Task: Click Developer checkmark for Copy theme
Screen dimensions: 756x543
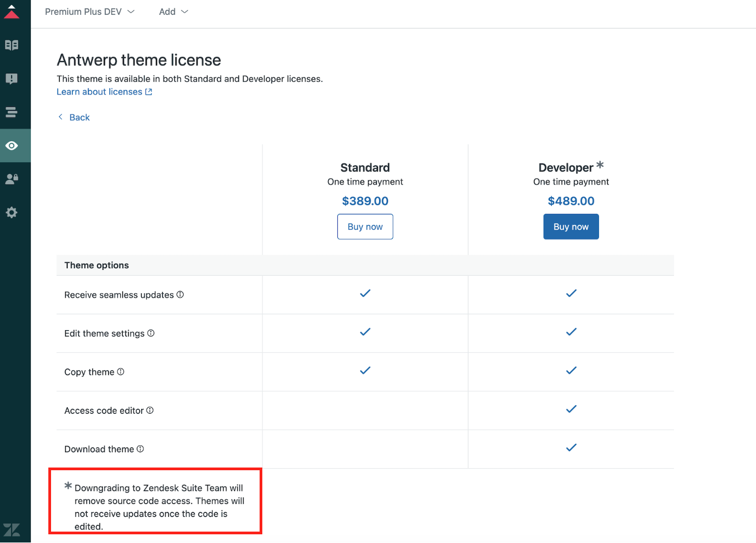Action: [571, 370]
